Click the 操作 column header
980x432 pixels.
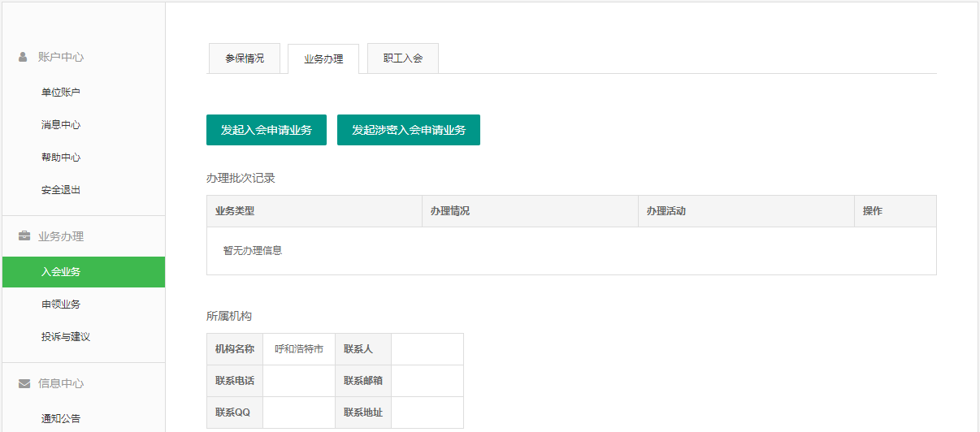click(873, 211)
